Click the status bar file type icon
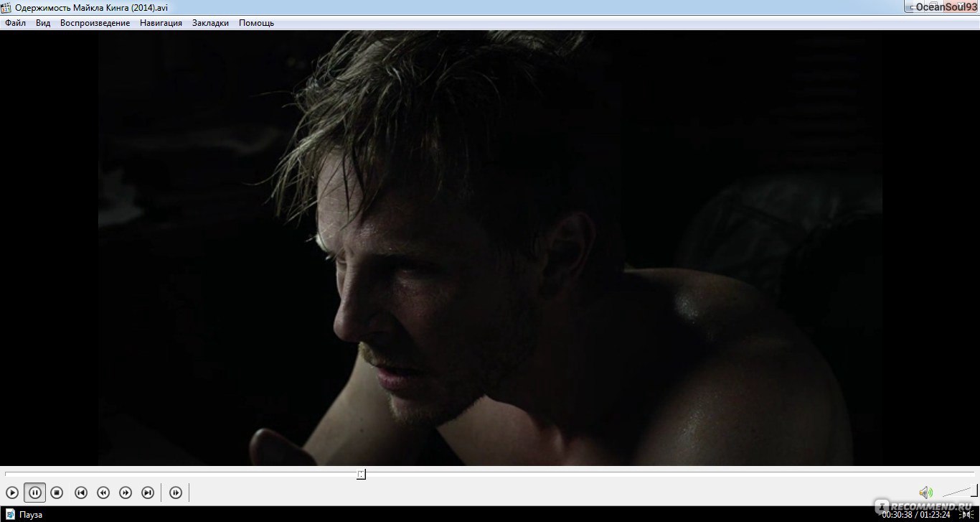This screenshot has height=522, width=980. (x=10, y=514)
